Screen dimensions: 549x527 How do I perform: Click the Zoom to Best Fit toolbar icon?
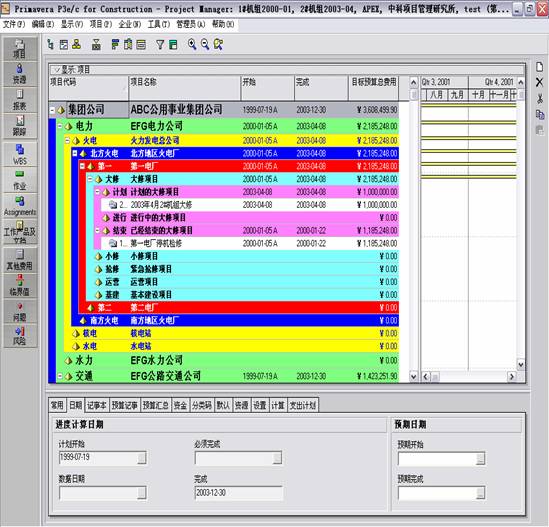pyautogui.click(x=218, y=44)
